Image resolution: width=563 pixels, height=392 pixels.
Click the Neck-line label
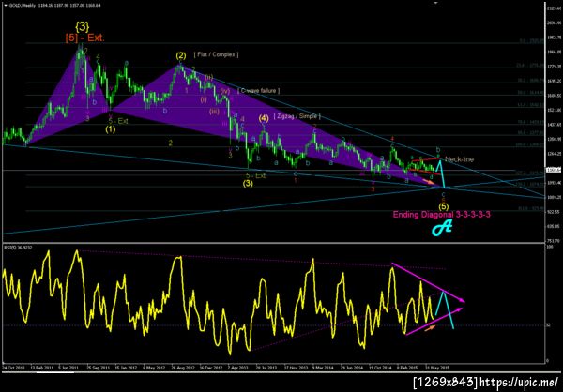pyautogui.click(x=459, y=158)
